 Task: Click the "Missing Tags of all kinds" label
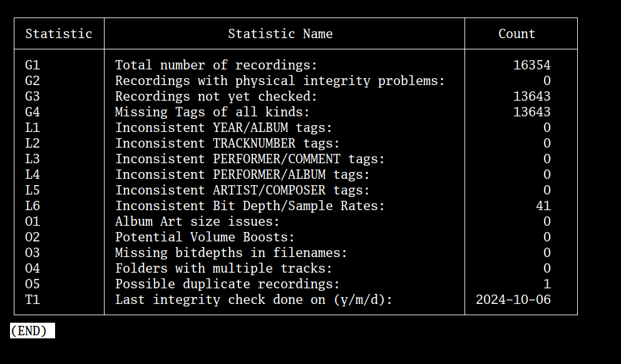click(x=212, y=112)
